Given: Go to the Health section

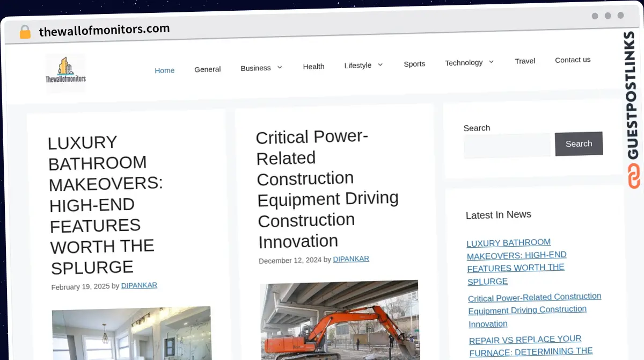Looking at the screenshot, I should tap(313, 67).
